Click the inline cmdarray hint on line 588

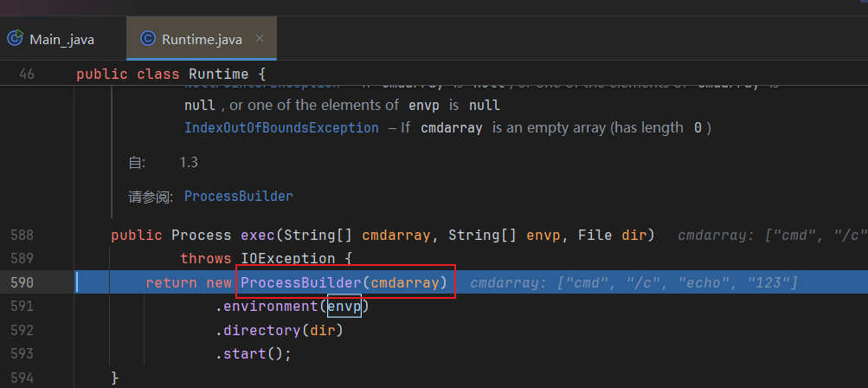pos(772,235)
